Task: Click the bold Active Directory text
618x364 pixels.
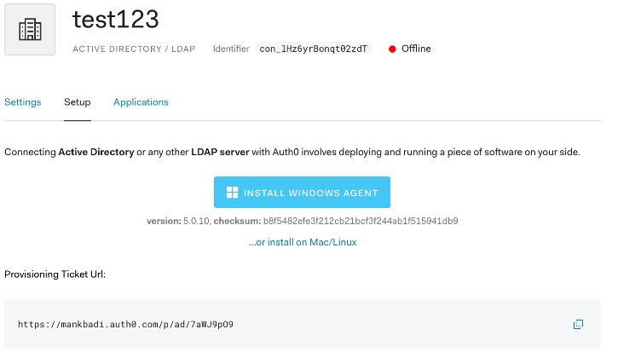Action: pyautogui.click(x=96, y=153)
